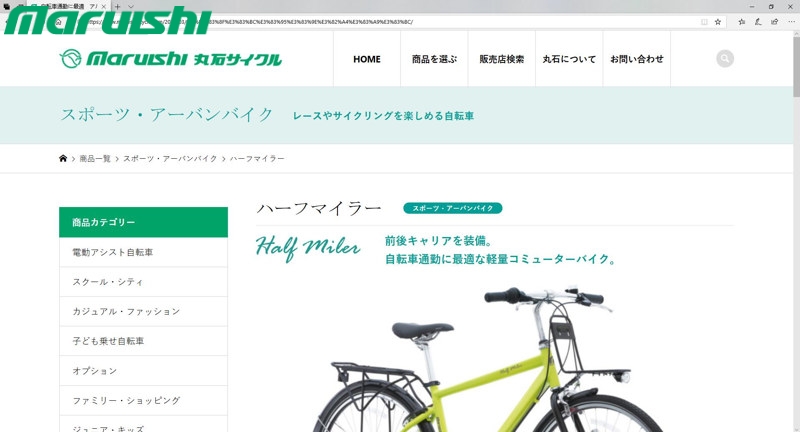
Task: Click the Maruishi bird logo in header
Action: (x=70, y=59)
